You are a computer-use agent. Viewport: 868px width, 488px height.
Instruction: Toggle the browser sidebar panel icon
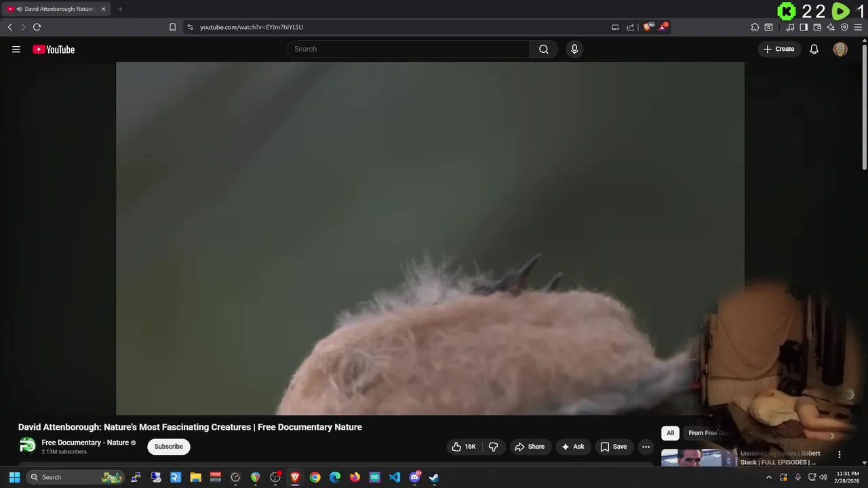(804, 27)
